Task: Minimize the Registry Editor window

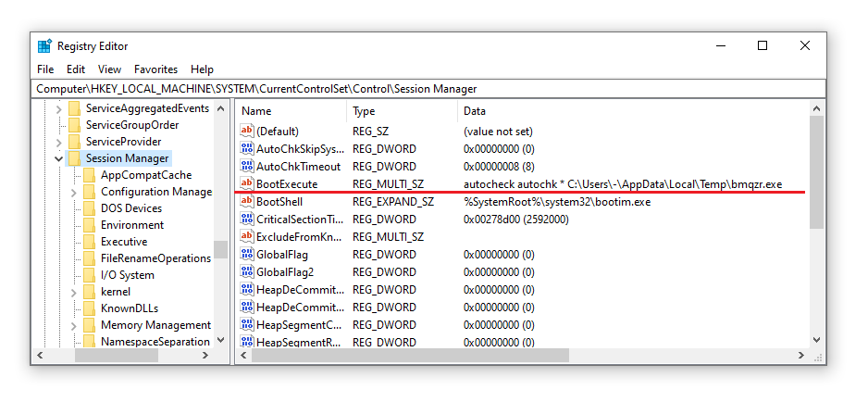Action: [x=720, y=46]
